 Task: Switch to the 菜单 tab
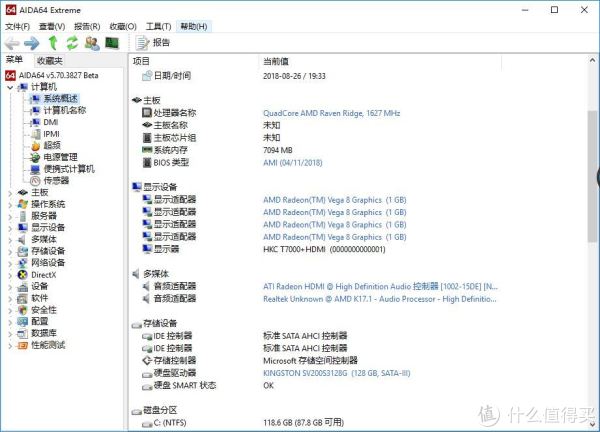[15, 60]
